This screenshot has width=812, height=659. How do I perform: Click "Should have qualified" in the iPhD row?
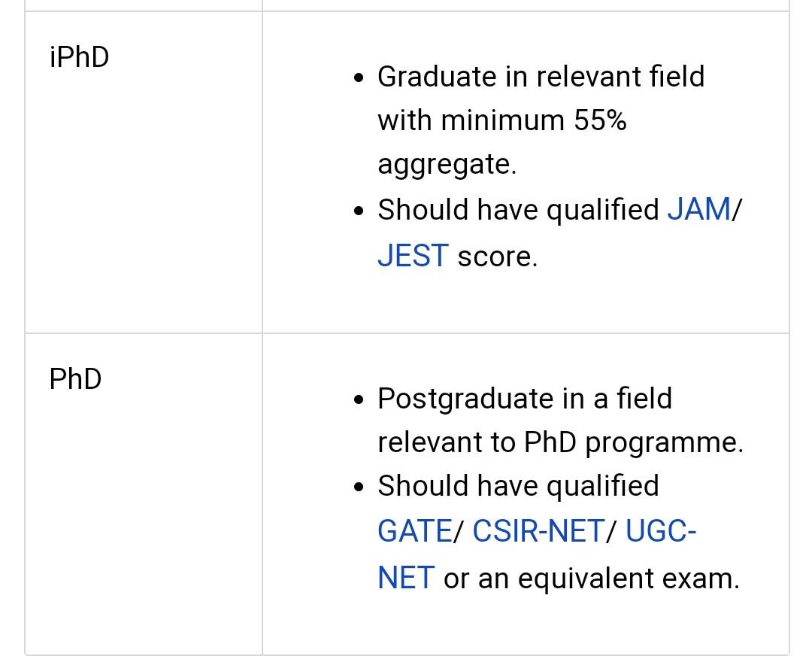point(518,210)
